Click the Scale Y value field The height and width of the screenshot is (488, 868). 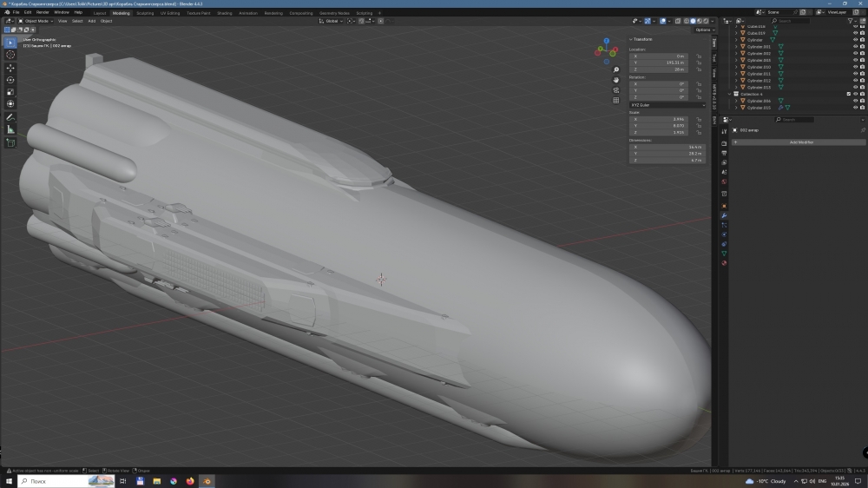click(667, 126)
